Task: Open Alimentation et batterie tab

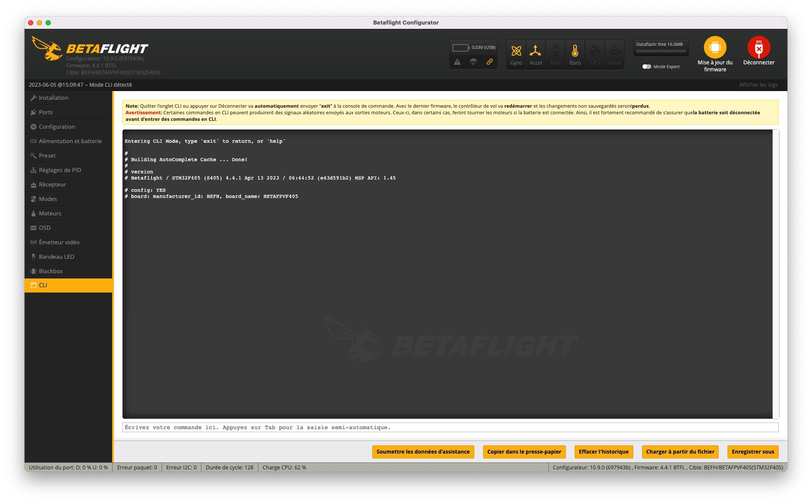Action: (x=68, y=141)
